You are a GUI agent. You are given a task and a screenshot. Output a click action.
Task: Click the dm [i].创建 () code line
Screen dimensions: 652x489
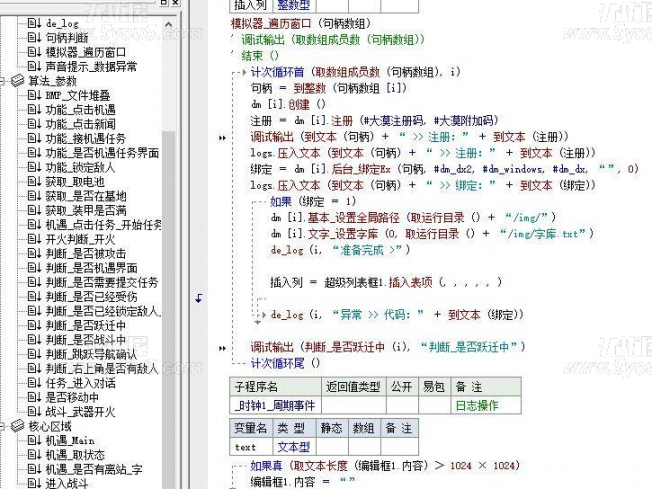tap(288, 104)
